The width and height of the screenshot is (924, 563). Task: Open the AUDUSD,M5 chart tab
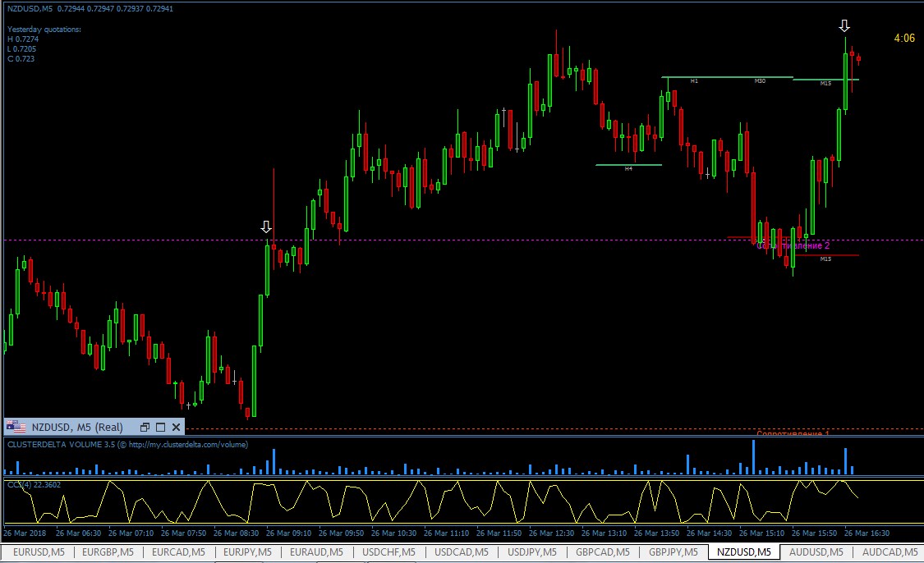point(816,552)
